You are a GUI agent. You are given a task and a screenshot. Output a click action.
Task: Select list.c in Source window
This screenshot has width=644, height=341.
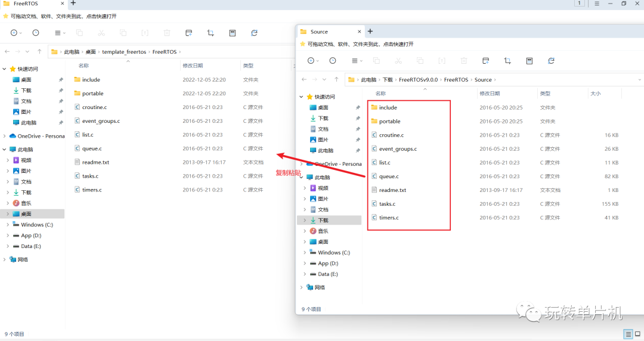coord(385,163)
